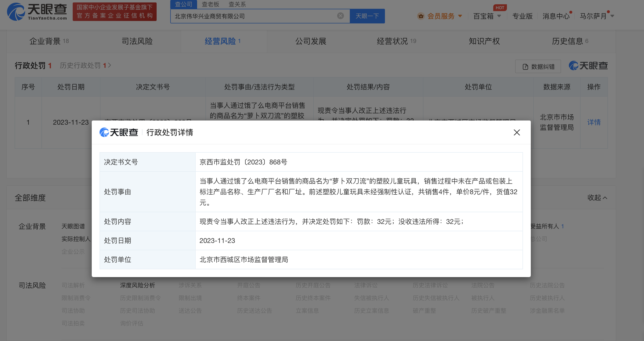Viewport: 644px width, 341px height.
Task: Collapse 全部维度 with 收起
Action: (x=597, y=198)
